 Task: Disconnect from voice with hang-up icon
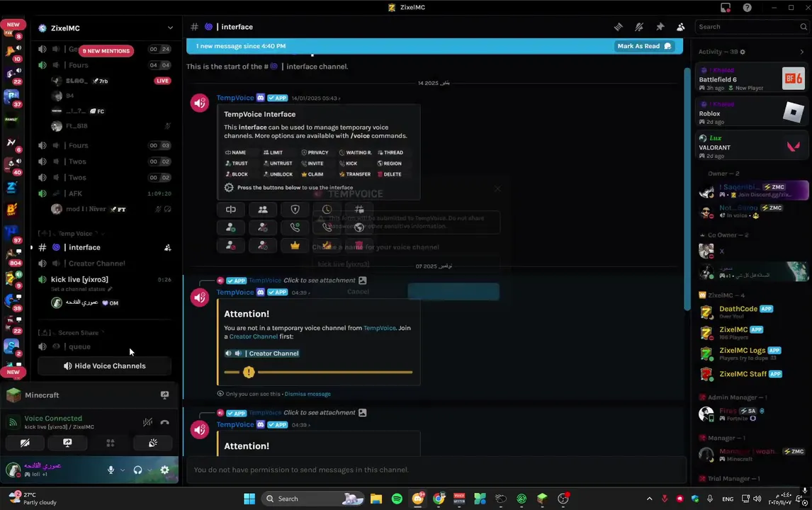164,422
